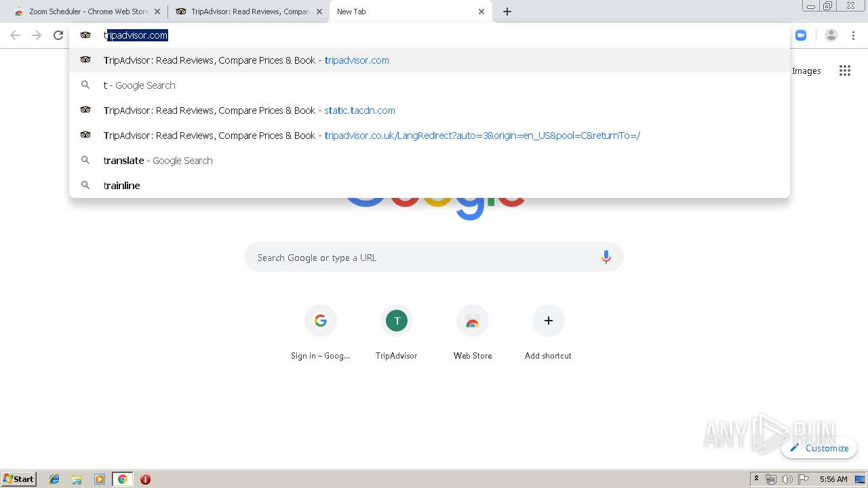Open the network status tray icon
The image size is (868, 488).
point(771,479)
